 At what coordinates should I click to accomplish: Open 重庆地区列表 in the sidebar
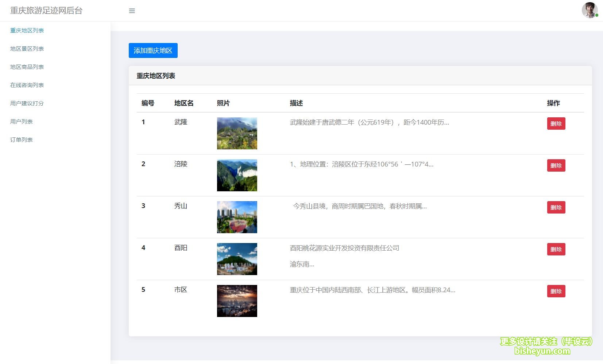click(x=27, y=31)
